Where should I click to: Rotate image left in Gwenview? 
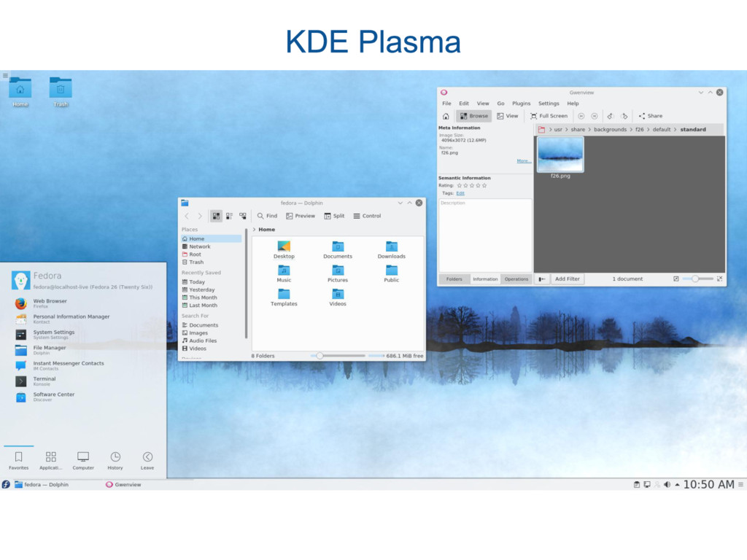(x=611, y=116)
